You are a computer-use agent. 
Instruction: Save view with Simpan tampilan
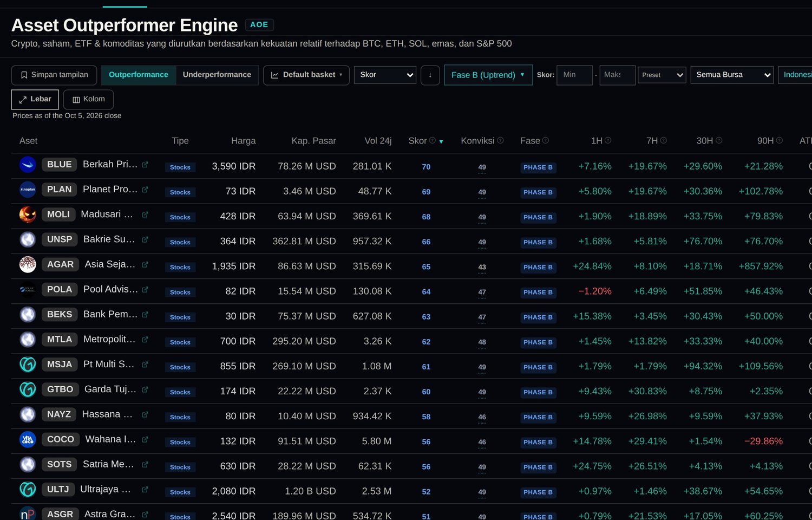point(54,75)
